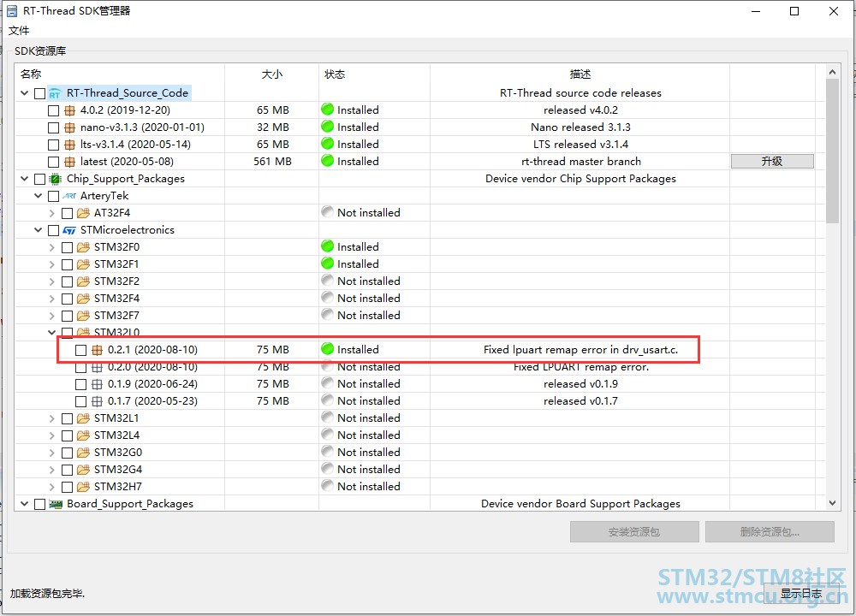Click the package icon beside 0.1.9 (2020-06-24)
Viewport: 856px width, 616px height.
(97, 384)
